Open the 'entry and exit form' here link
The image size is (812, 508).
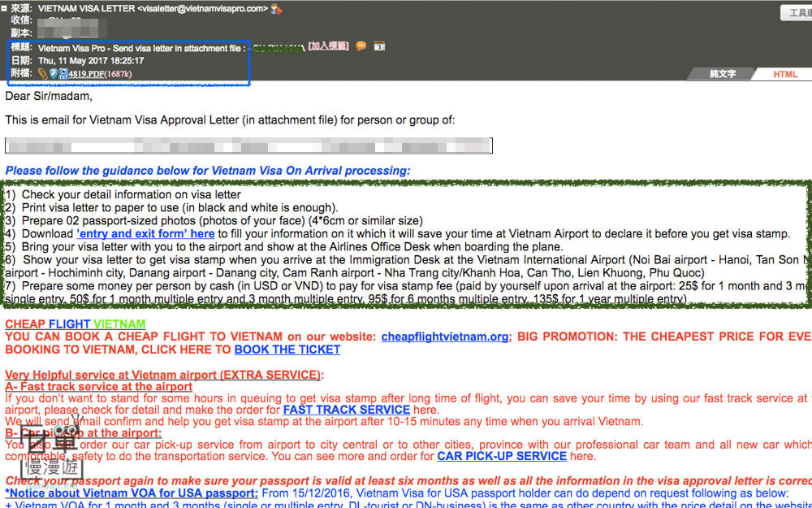[145, 234]
